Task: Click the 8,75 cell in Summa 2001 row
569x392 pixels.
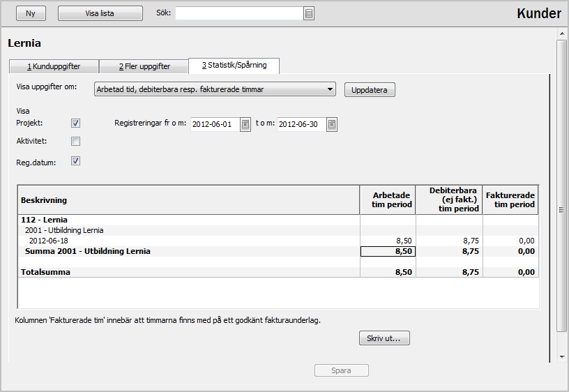Action: point(449,252)
